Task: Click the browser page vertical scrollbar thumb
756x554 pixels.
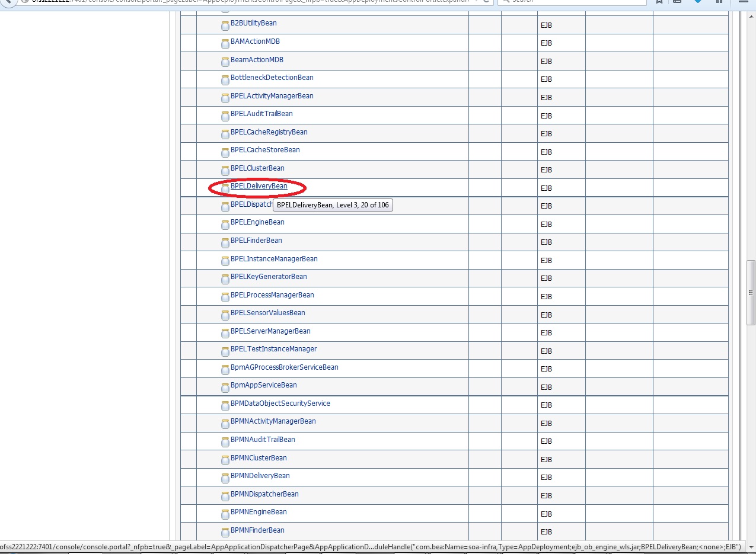Action: click(x=751, y=293)
